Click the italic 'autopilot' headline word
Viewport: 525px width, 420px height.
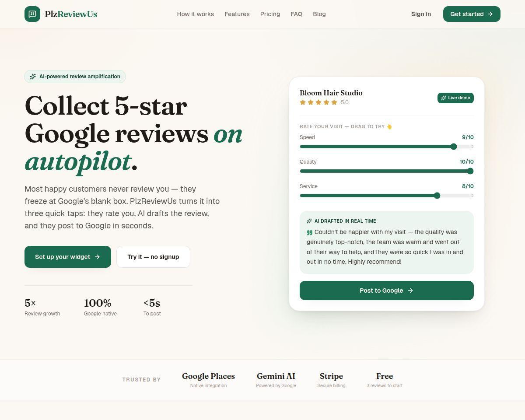click(x=78, y=161)
